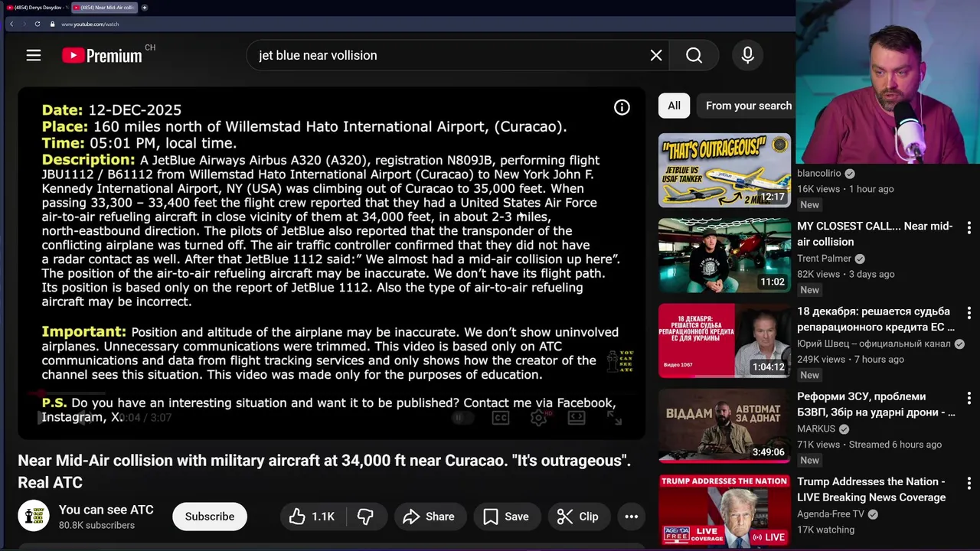Save the video to a playlist
Viewport: 980px width, 551px height.
(x=506, y=517)
